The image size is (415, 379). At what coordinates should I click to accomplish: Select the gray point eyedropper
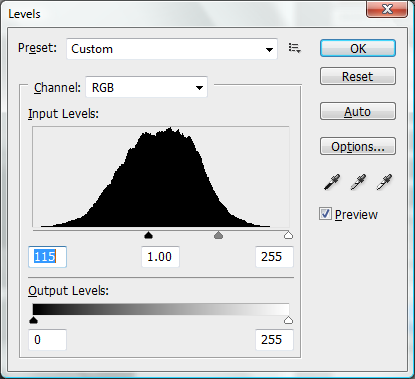358,182
